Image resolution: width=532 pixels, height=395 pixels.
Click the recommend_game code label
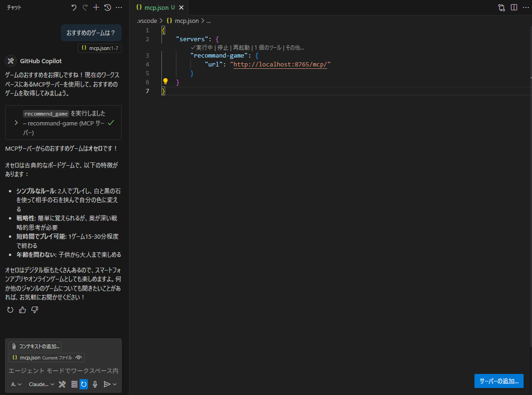click(x=46, y=114)
